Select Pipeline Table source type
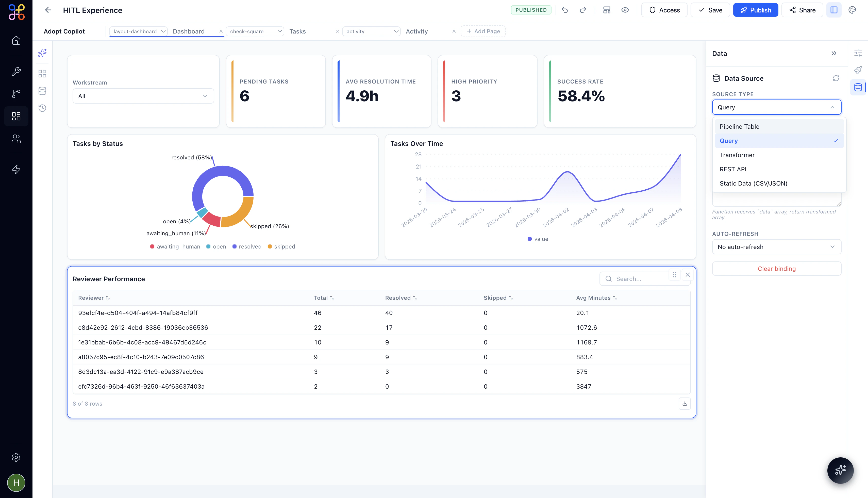This screenshot has width=868, height=498. coord(739,127)
